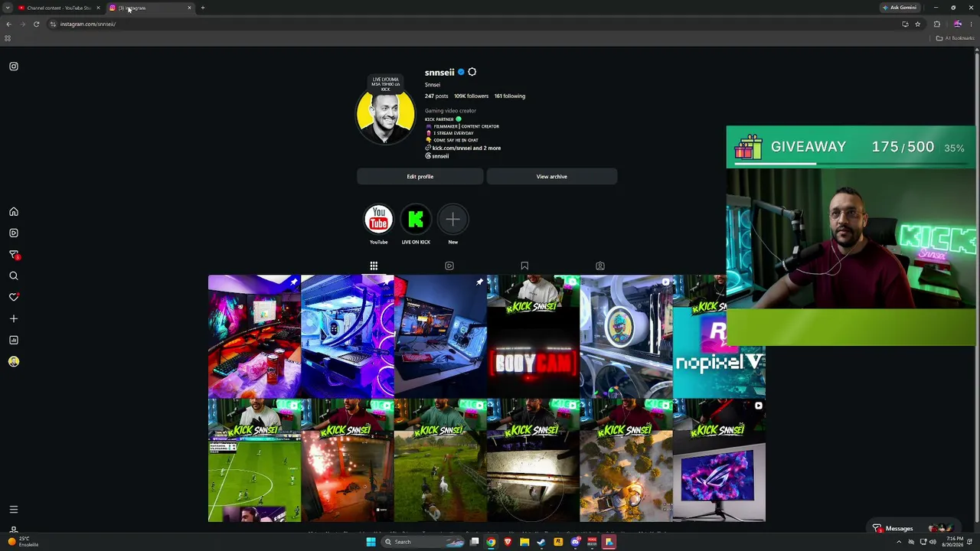Go back in browser history

pos(9,24)
